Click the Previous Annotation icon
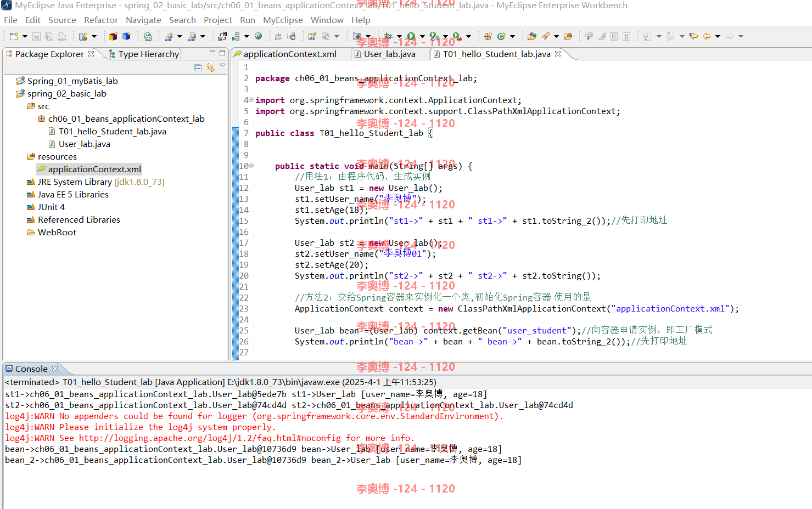812x509 pixels. 670,36
